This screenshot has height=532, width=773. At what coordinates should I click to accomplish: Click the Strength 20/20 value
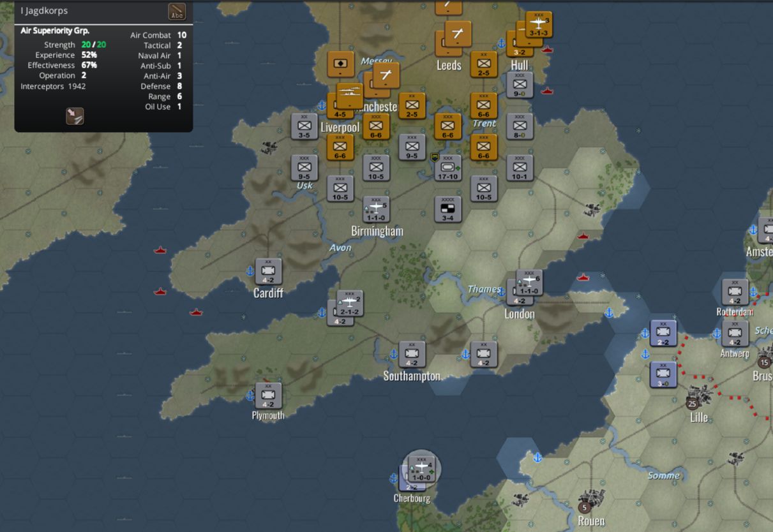tap(94, 45)
